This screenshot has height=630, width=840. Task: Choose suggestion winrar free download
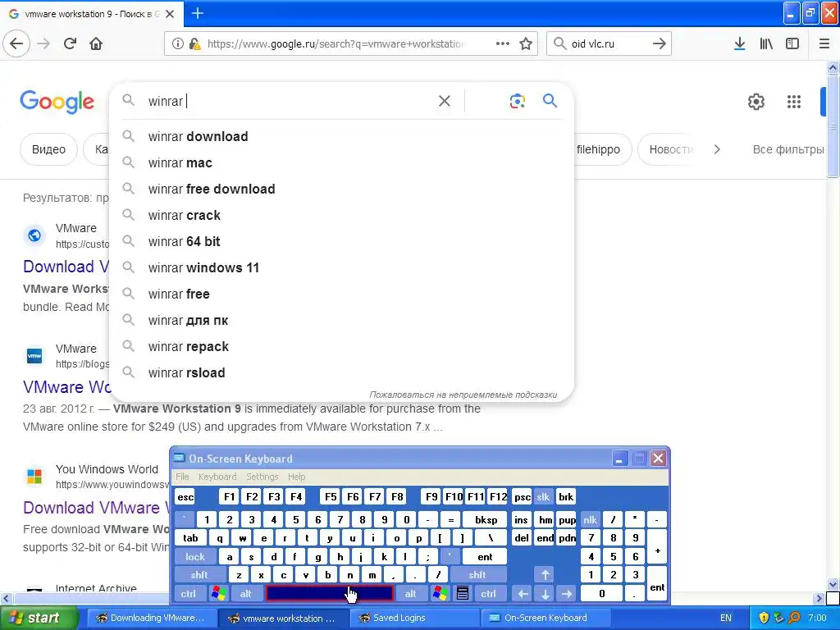point(341,189)
